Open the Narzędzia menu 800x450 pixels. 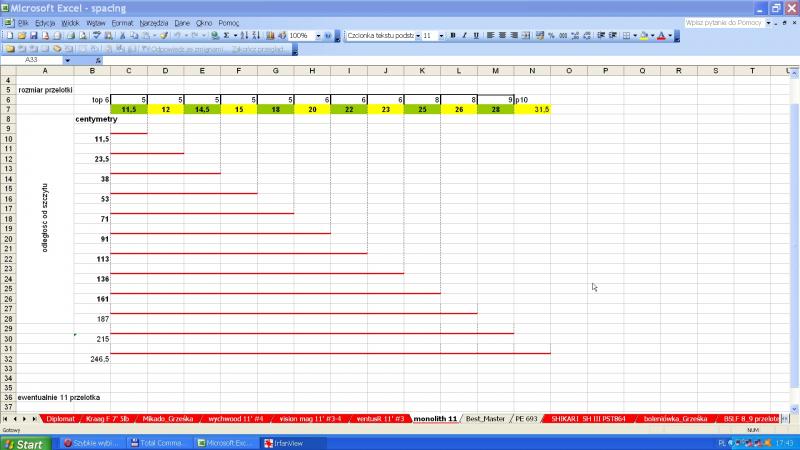click(153, 21)
